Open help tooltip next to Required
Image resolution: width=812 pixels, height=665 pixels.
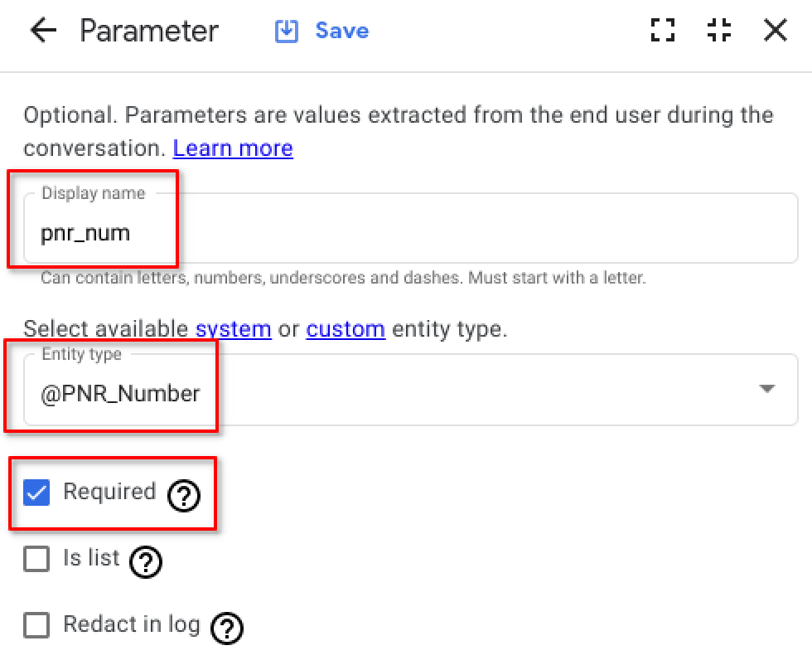(x=184, y=496)
